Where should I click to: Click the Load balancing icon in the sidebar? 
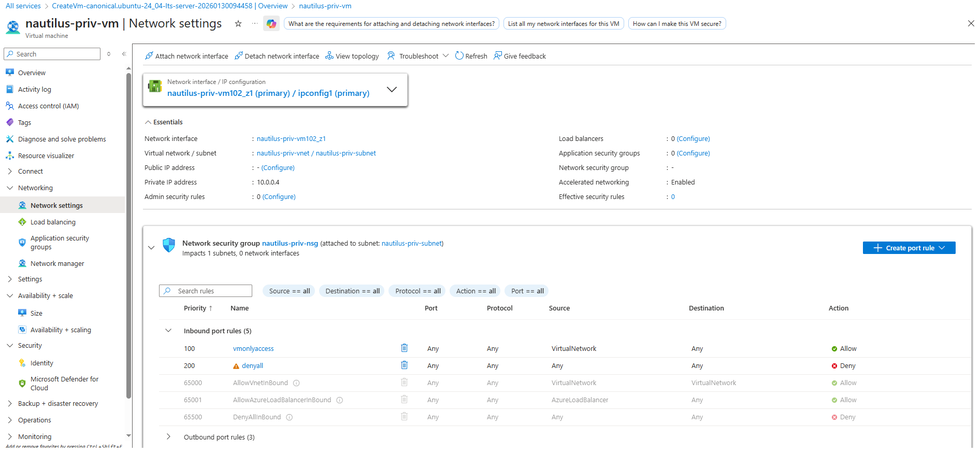[22, 222]
